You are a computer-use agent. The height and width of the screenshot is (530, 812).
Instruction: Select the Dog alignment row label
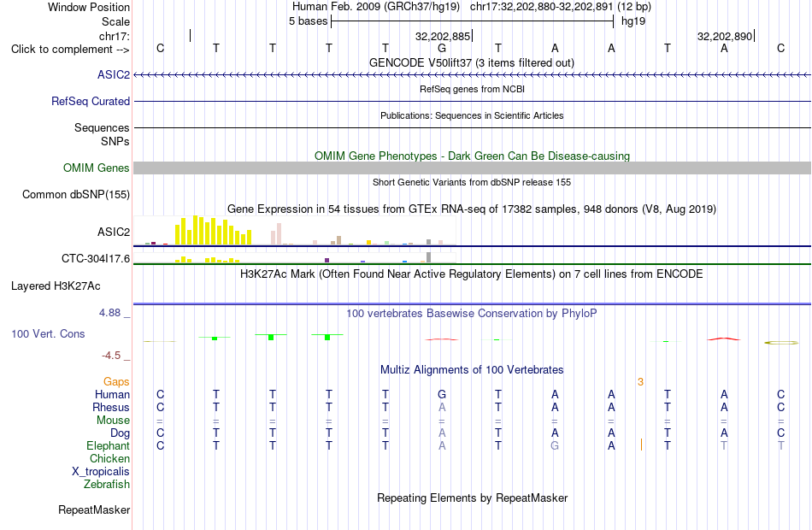point(120,433)
